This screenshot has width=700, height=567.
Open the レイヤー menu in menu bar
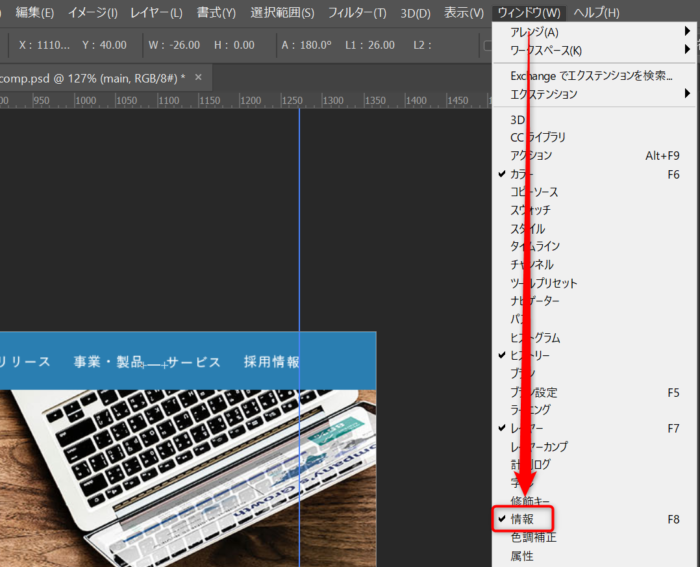click(x=156, y=13)
